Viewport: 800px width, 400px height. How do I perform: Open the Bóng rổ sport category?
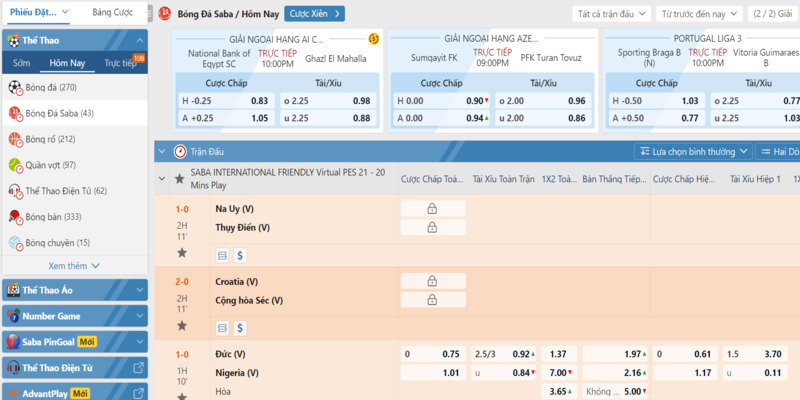click(x=50, y=139)
